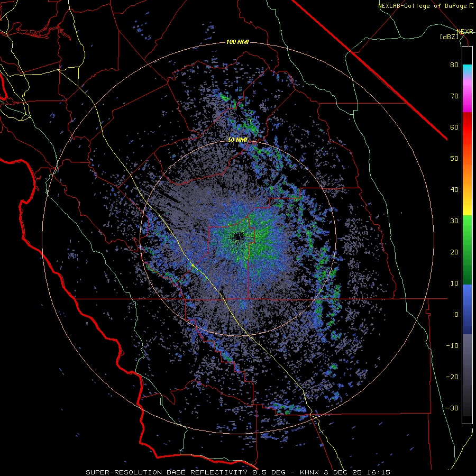Click the 30 value on the dBZ scale
Viewport: 476px width, 476px height.
(x=454, y=221)
